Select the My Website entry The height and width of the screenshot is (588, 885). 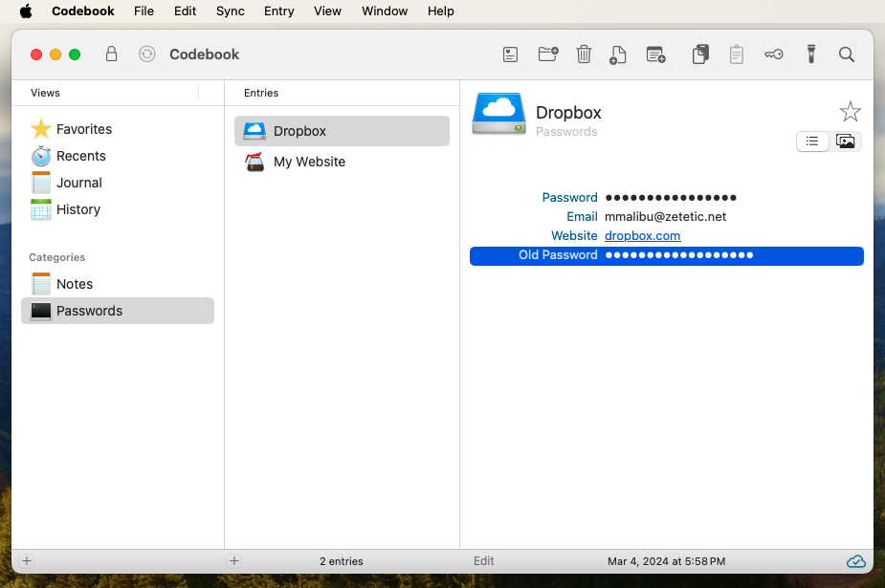(342, 162)
